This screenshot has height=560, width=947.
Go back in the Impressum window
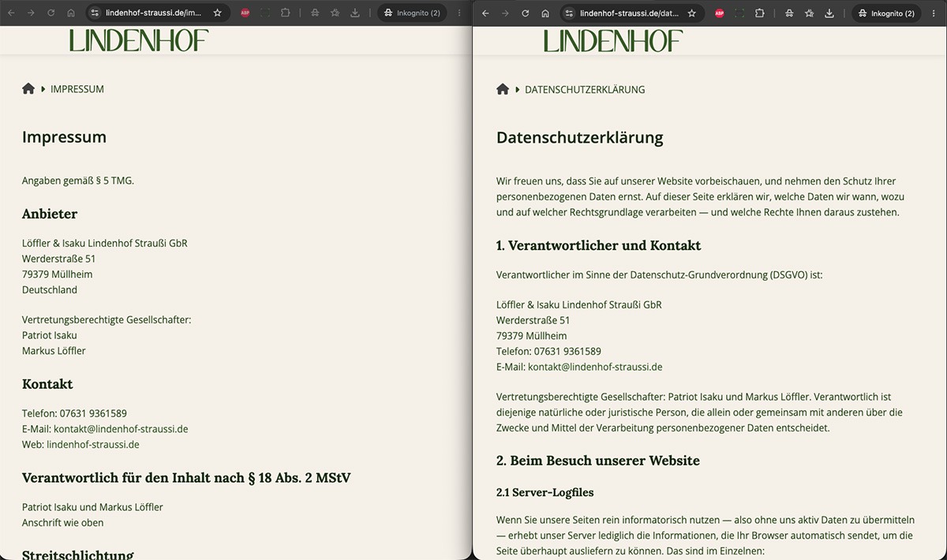point(10,13)
